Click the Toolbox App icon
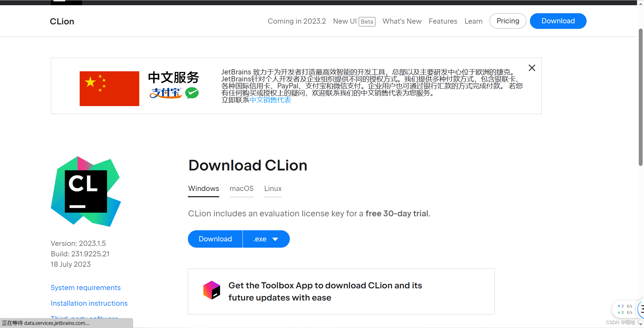Image resolution: width=644 pixels, height=328 pixels. point(212,291)
